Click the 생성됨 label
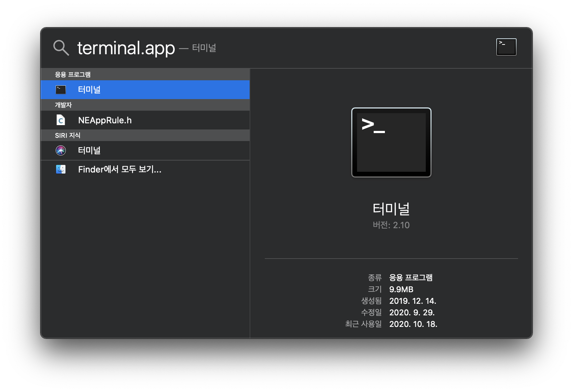 click(371, 301)
